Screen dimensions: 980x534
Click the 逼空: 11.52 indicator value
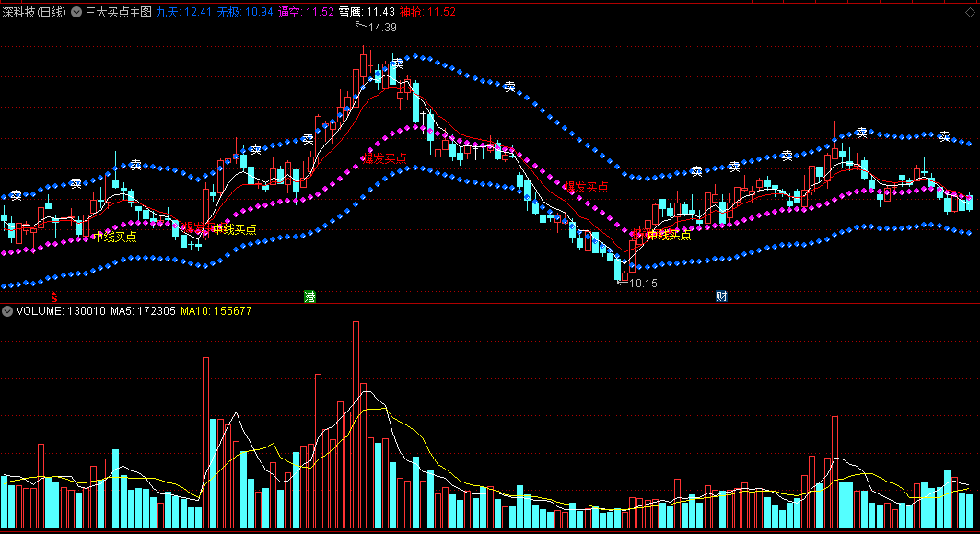coord(306,12)
